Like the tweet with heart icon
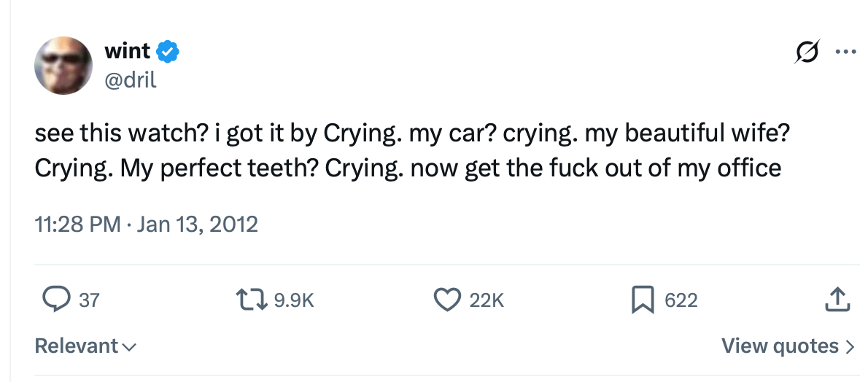The image size is (868, 382). [446, 300]
